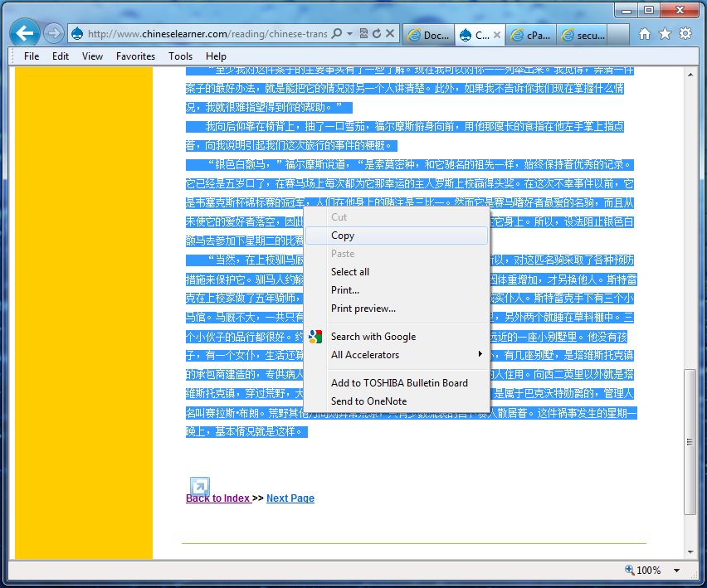
Task: Follow the Next Page link
Action: point(290,498)
